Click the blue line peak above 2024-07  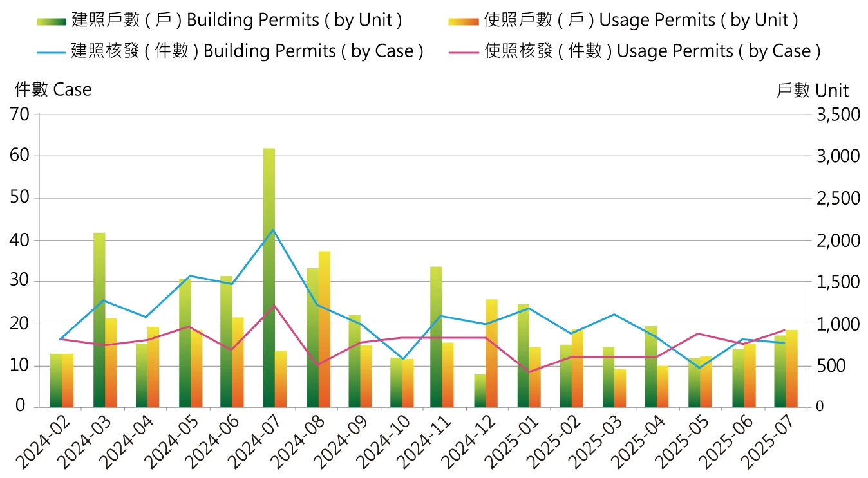pyautogui.click(x=273, y=229)
